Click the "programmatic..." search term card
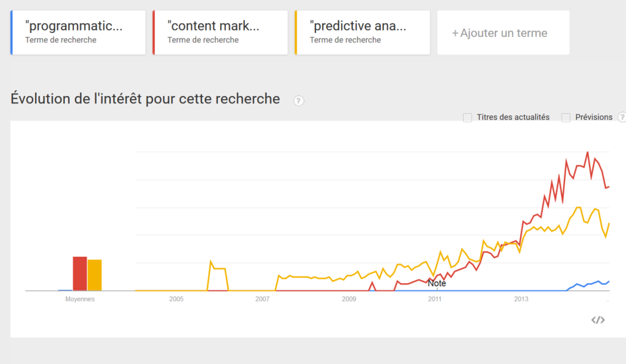Screen dimensions: 626x364 (x=78, y=32)
